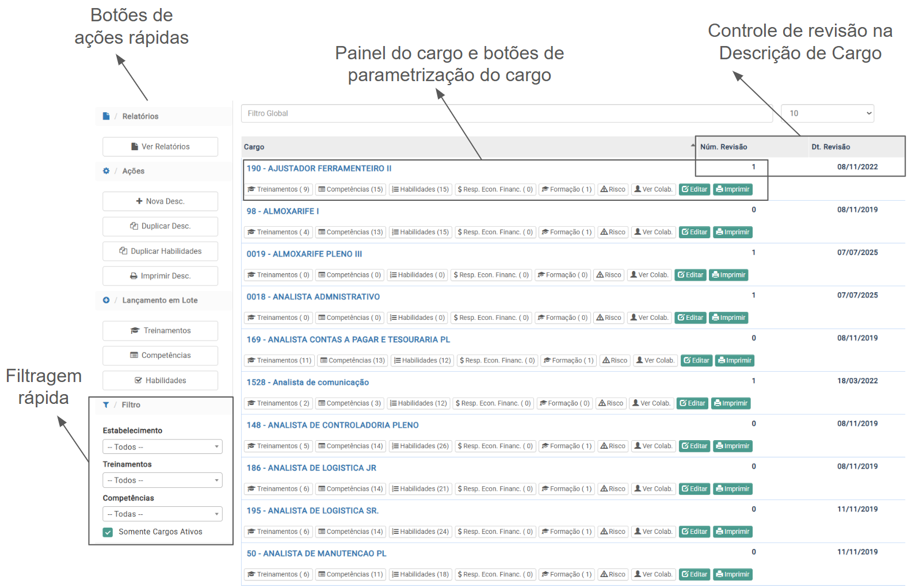
Task: Click Editar for AJUSTADOR FERRAMENTEIRO II
Action: click(694, 189)
